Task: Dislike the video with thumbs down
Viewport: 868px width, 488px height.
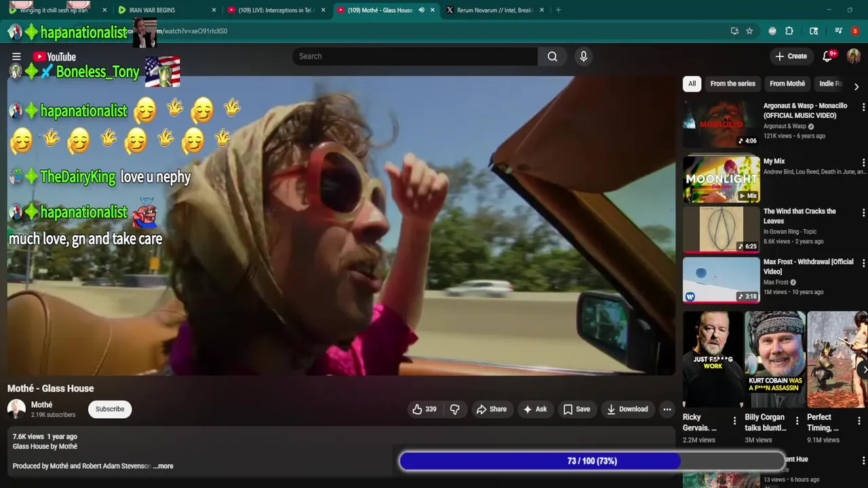Action: click(455, 409)
